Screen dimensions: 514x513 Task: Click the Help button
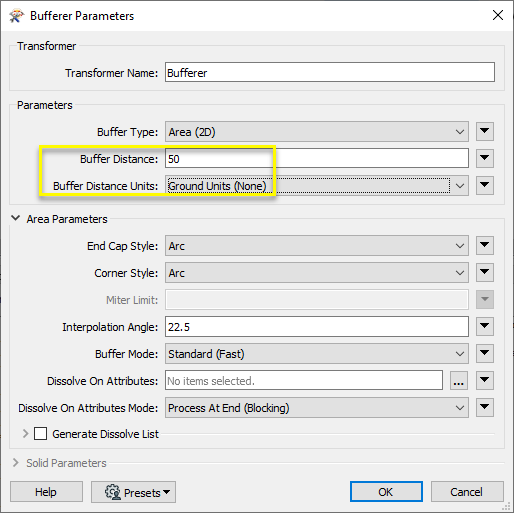coord(46,492)
